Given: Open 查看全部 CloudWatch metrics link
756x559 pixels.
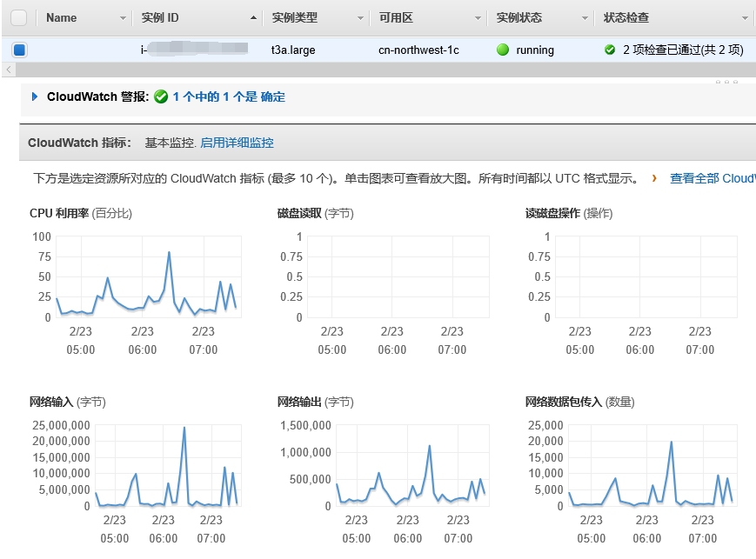Looking at the screenshot, I should [x=712, y=178].
